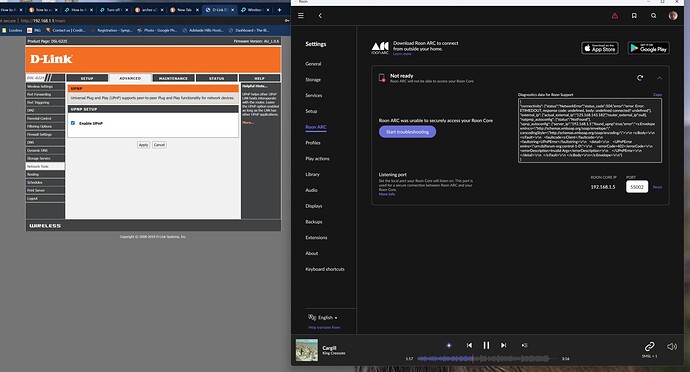The image size is (690, 372).
Task: Open Services settings in Roon
Action: coord(314,96)
